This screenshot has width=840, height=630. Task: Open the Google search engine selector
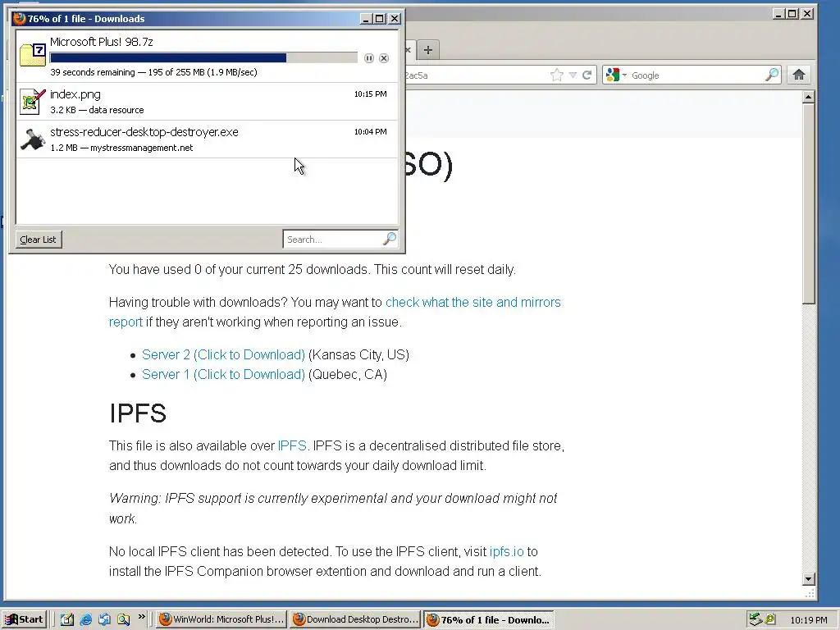tap(615, 75)
